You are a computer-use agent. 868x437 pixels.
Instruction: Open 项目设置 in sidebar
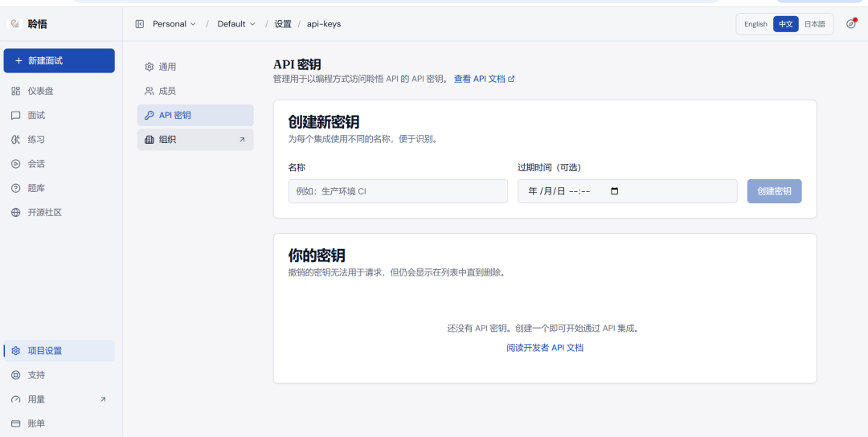(59, 351)
